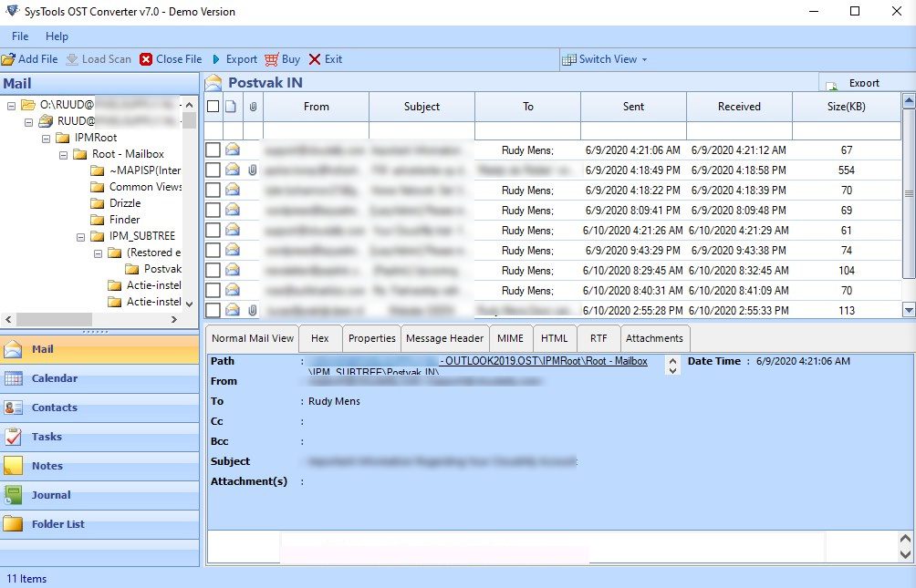
Task: Sort by the Sent column header
Action: tap(633, 107)
